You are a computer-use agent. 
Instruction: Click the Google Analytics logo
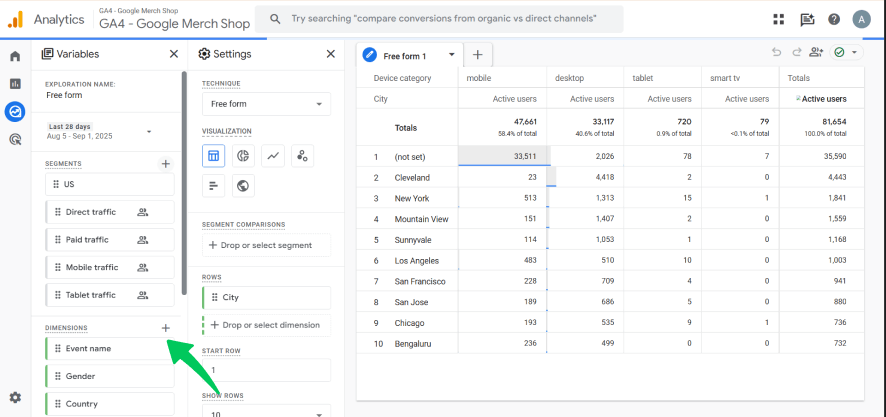pyautogui.click(x=16, y=20)
